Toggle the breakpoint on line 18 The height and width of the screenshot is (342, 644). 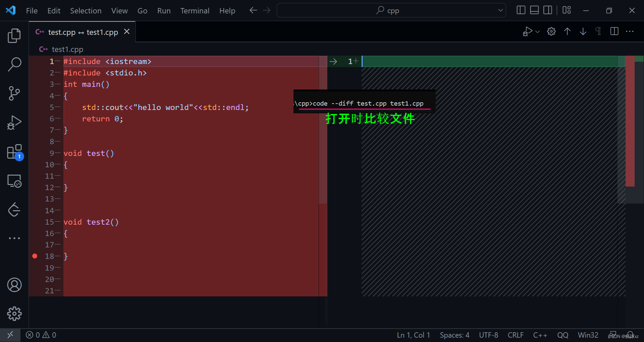pyautogui.click(x=35, y=256)
